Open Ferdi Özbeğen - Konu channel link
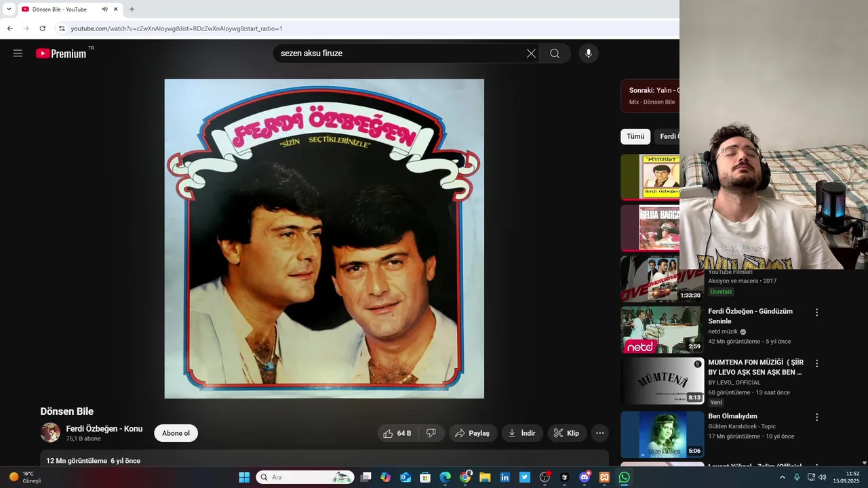 tap(104, 428)
